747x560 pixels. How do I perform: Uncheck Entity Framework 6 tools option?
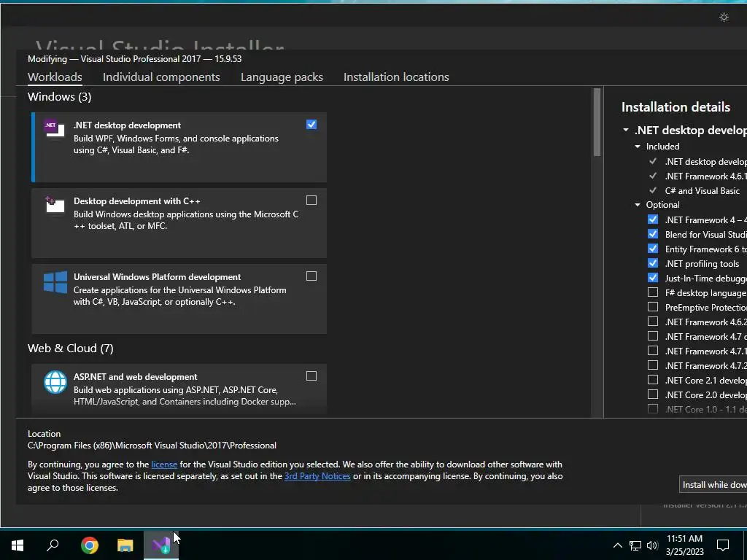click(x=653, y=249)
